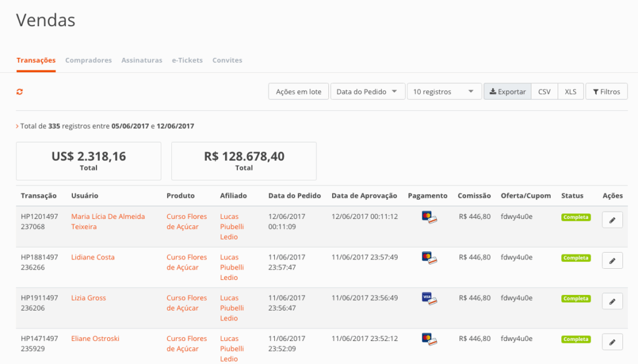Sort by Data de Aprovação column header
Image resolution: width=638 pixels, height=364 pixels.
pyautogui.click(x=364, y=195)
